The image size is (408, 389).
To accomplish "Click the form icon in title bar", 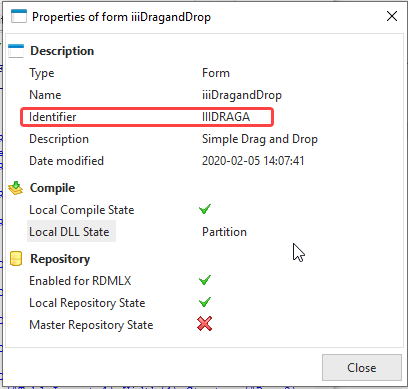I will point(19,16).
